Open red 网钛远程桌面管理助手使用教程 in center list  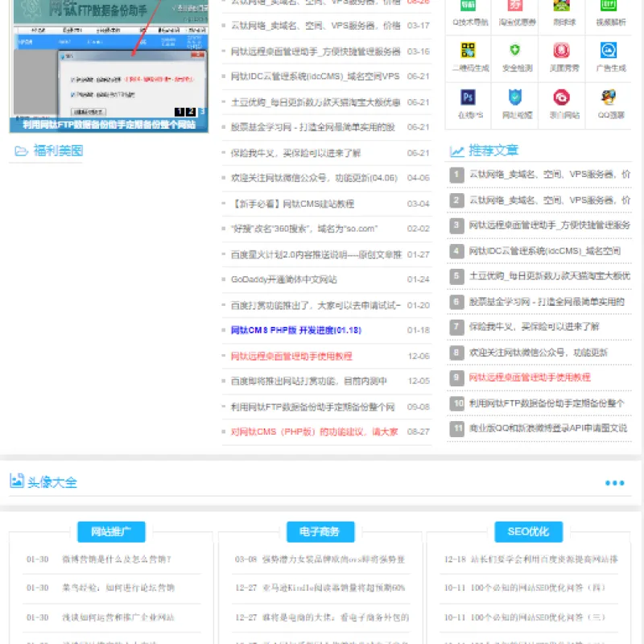point(291,356)
